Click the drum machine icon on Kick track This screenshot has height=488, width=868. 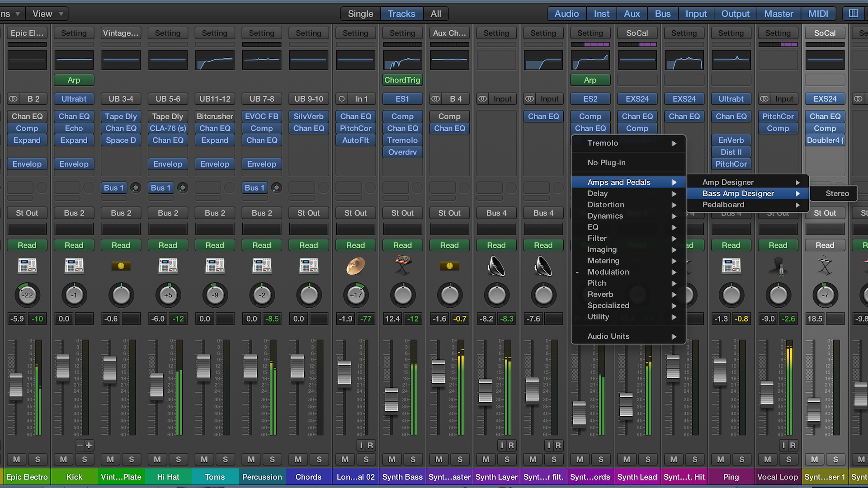(74, 266)
